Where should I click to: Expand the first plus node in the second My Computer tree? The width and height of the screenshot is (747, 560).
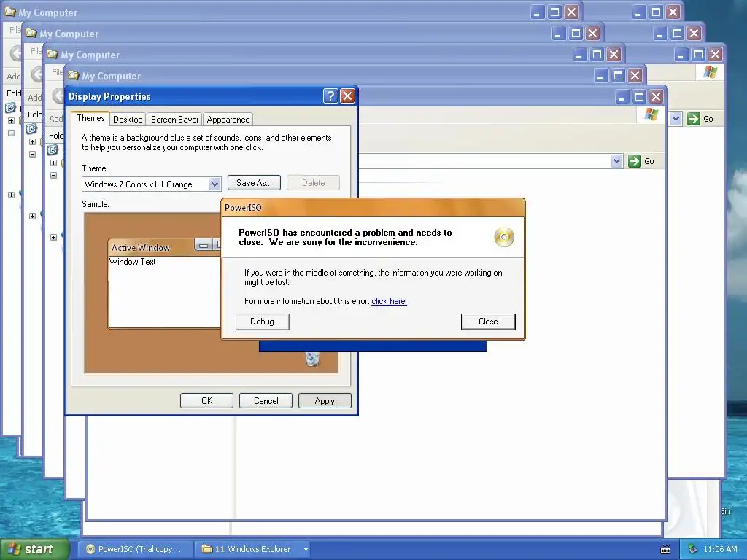point(32,141)
